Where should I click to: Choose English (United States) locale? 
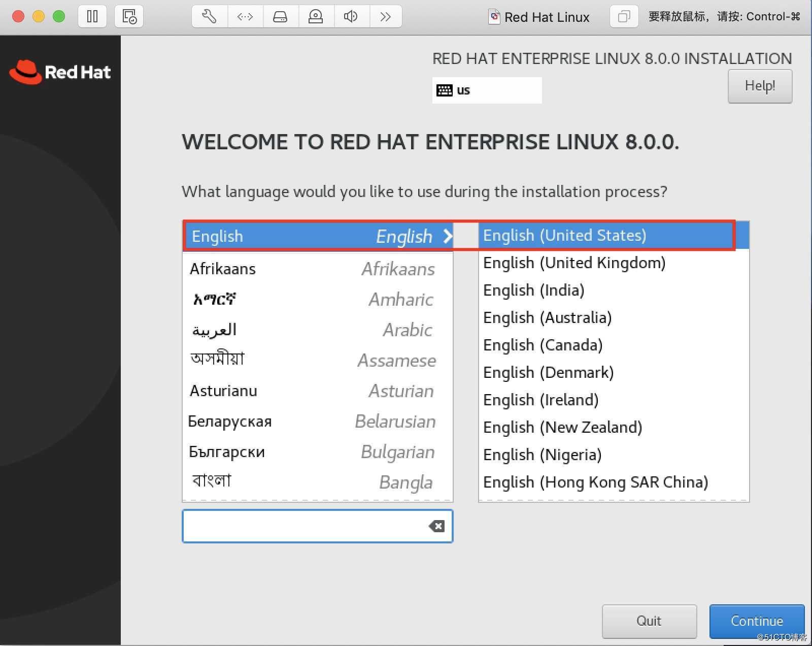coord(614,235)
